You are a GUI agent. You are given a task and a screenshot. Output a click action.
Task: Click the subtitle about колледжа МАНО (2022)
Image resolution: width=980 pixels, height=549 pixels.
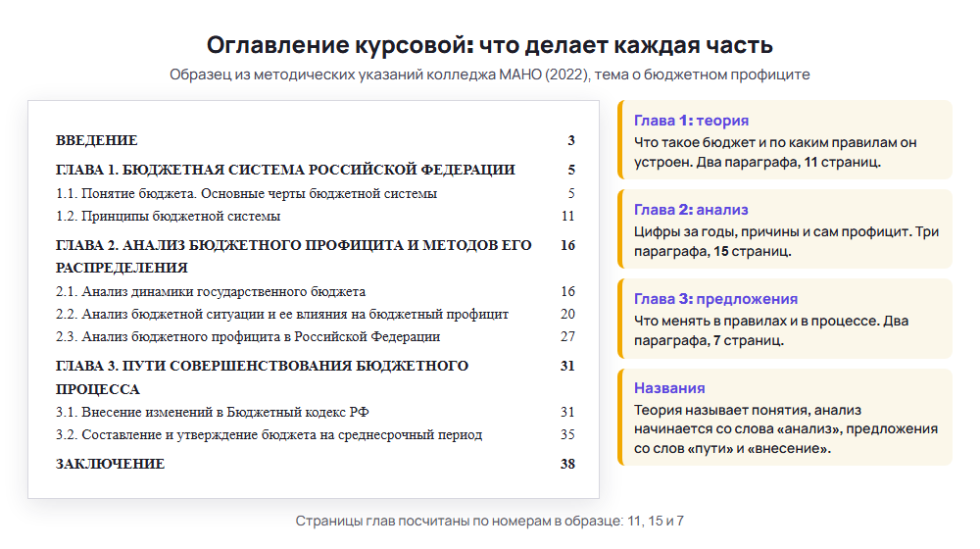[x=489, y=75]
